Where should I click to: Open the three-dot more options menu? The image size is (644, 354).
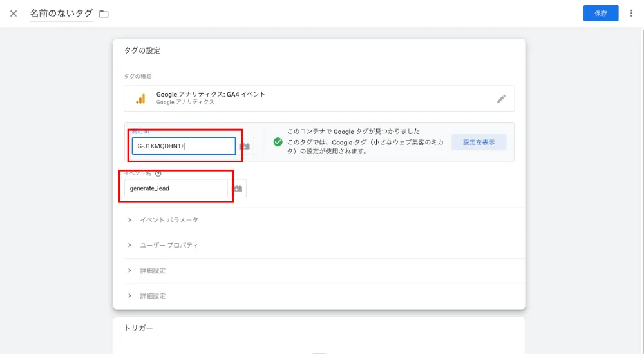click(x=631, y=13)
